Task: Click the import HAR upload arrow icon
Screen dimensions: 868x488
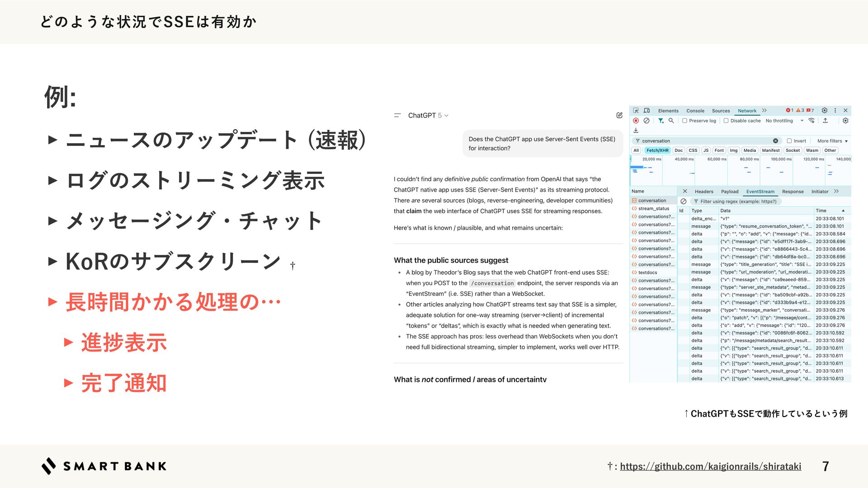Action: click(825, 121)
